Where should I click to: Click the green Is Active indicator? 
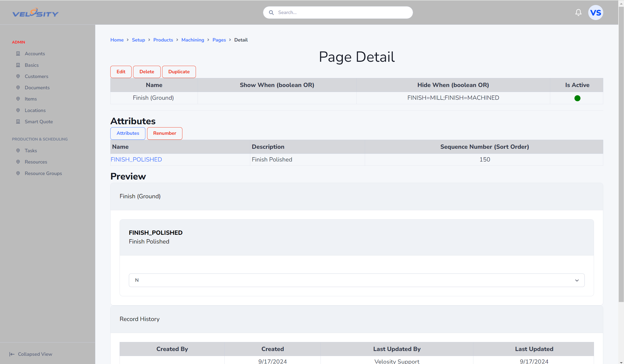point(577,98)
